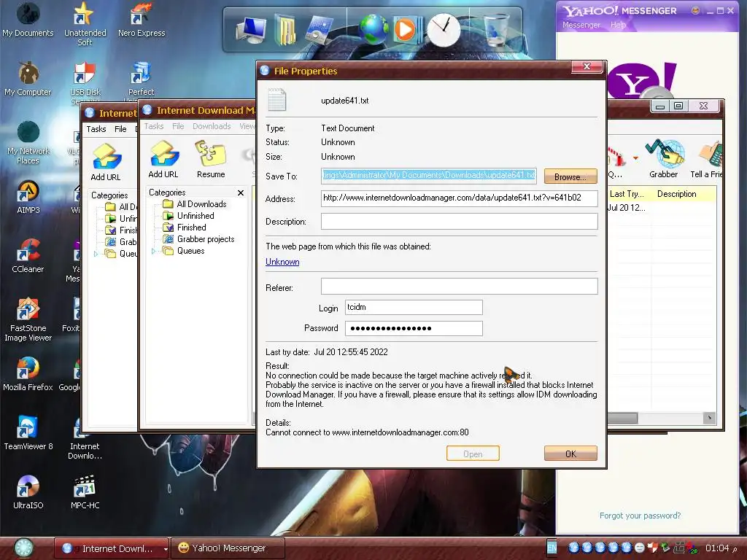Switch to Internet Download Manager taskbar button
The height and width of the screenshot is (560, 747).
point(112,548)
